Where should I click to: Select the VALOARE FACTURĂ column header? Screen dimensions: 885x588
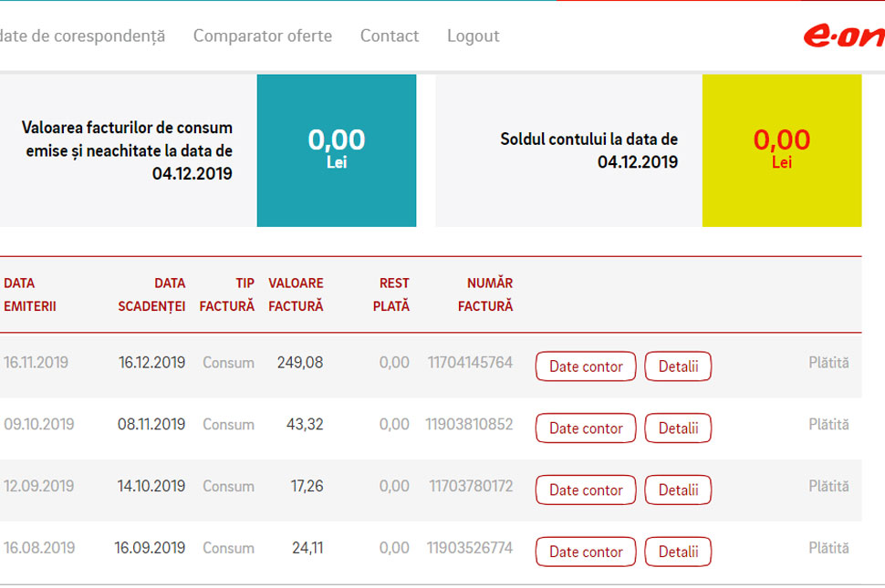pos(296,294)
